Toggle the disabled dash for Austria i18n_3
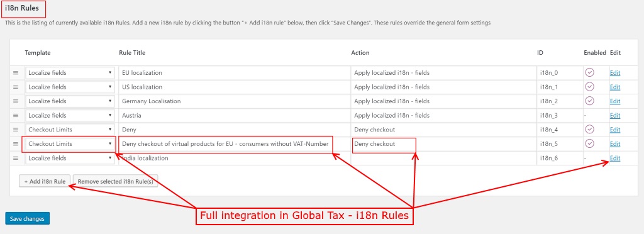 point(585,116)
